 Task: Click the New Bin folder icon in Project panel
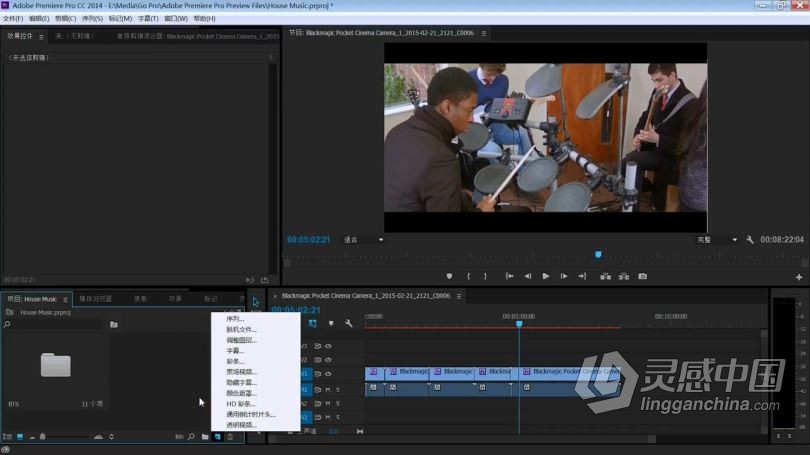(x=205, y=437)
